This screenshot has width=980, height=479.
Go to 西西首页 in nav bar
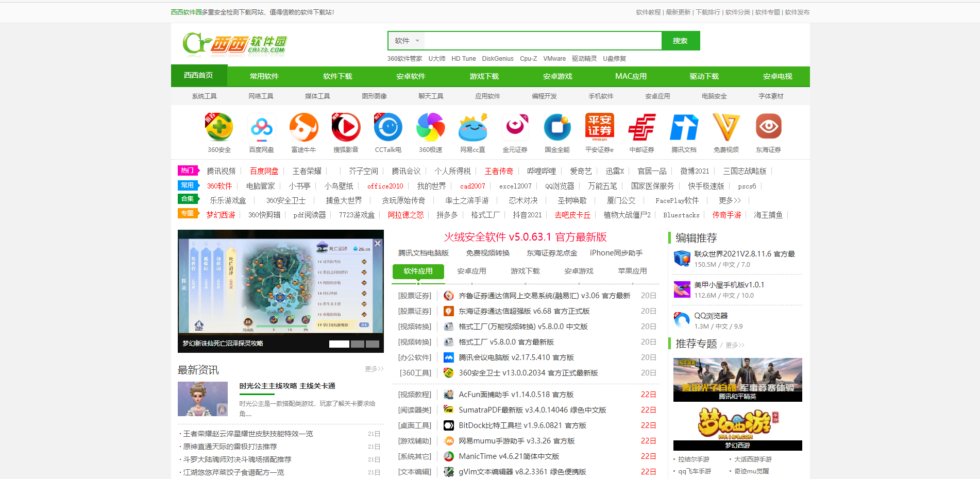tap(199, 75)
